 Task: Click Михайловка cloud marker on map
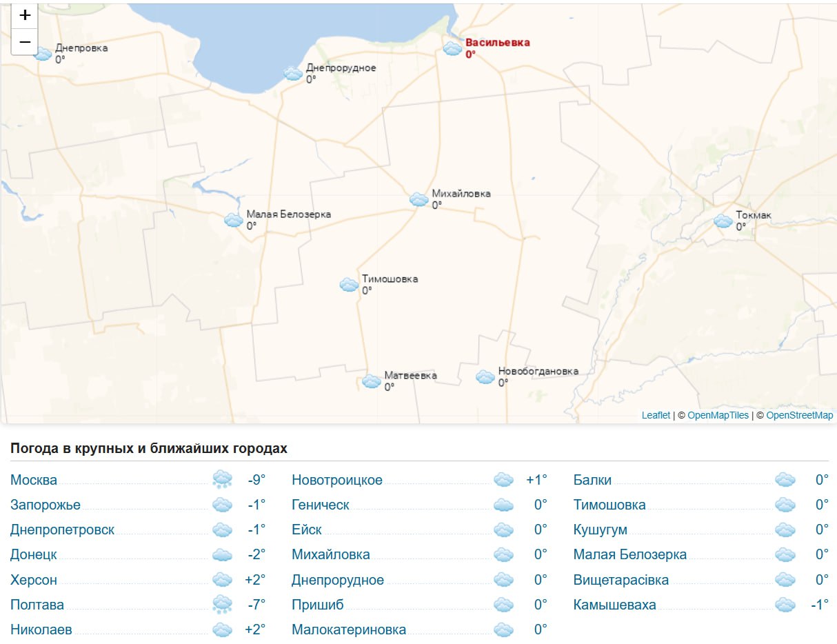(418, 199)
